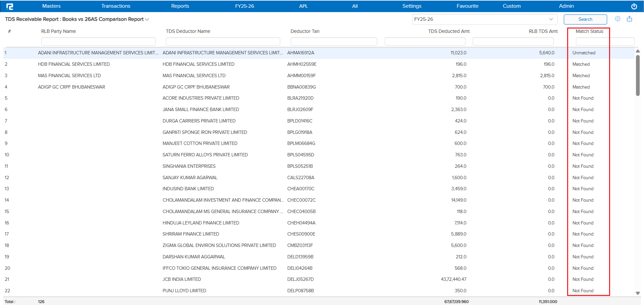This screenshot has width=644, height=305.
Task: Open the report settings gear icon
Action: tap(617, 19)
